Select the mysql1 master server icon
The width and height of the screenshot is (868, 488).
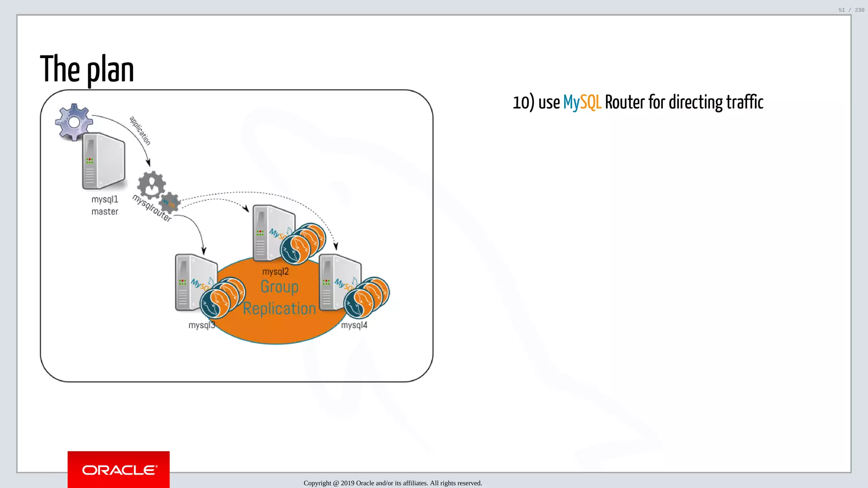[x=104, y=161]
